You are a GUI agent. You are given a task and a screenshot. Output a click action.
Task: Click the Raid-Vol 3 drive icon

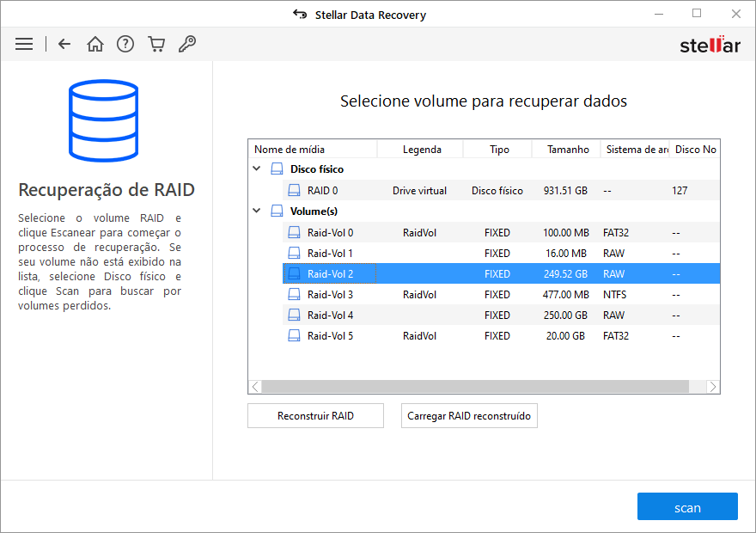pyautogui.click(x=294, y=294)
